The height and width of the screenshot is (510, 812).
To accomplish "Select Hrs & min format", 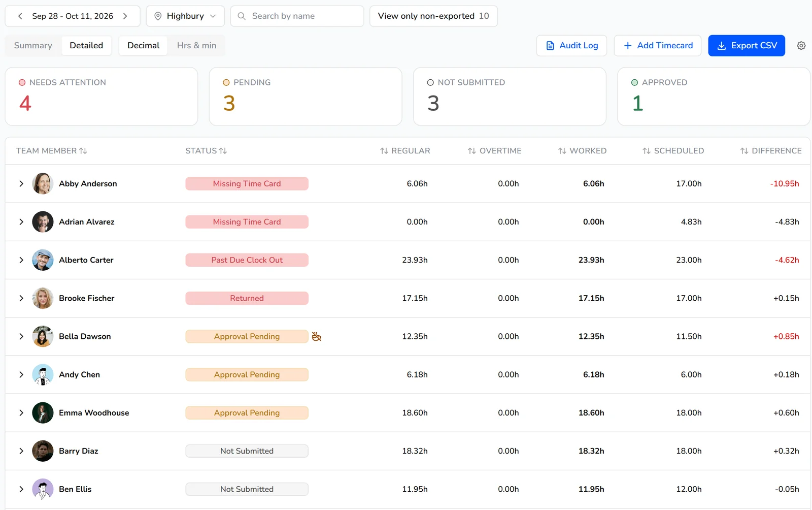I will [196, 46].
